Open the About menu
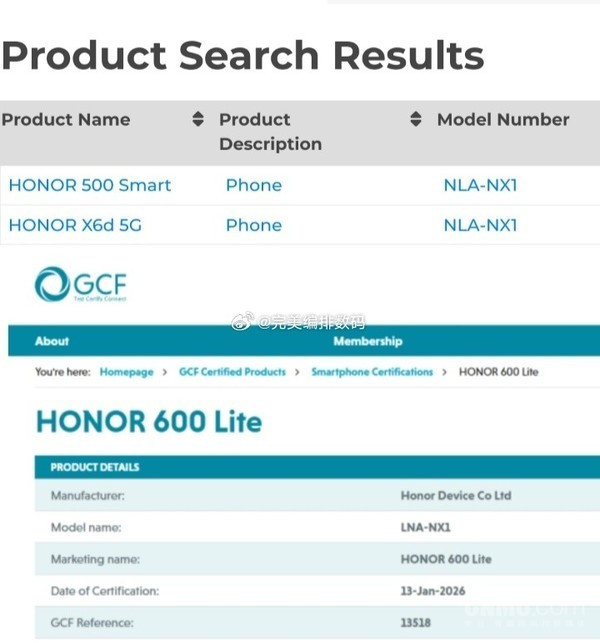The image size is (600, 643). click(52, 341)
